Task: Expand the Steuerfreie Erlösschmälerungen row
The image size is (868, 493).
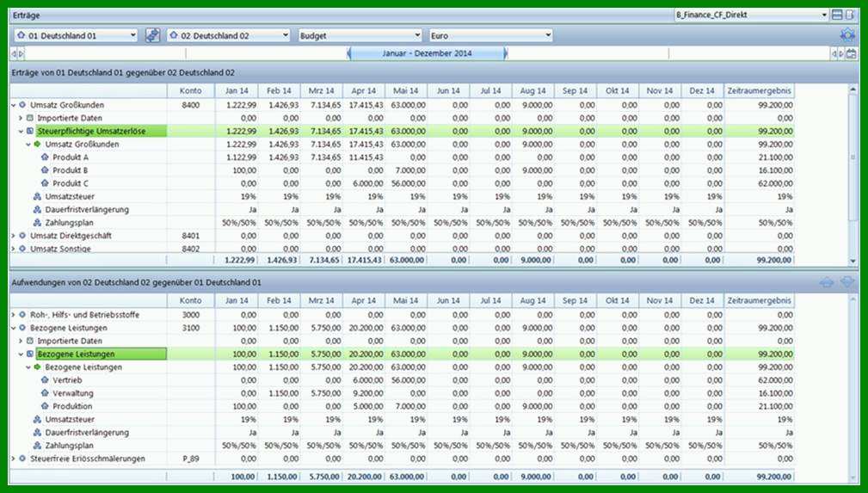Action: 14,459
